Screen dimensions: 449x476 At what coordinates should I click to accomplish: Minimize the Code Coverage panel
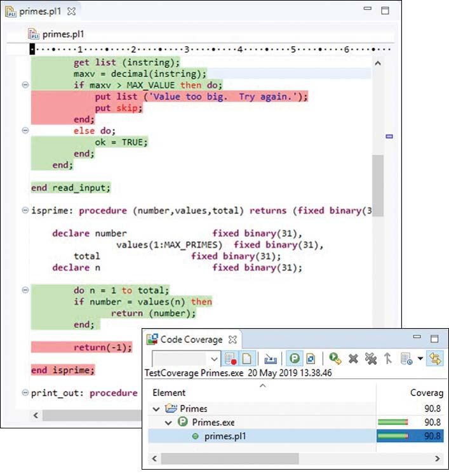tap(417, 336)
